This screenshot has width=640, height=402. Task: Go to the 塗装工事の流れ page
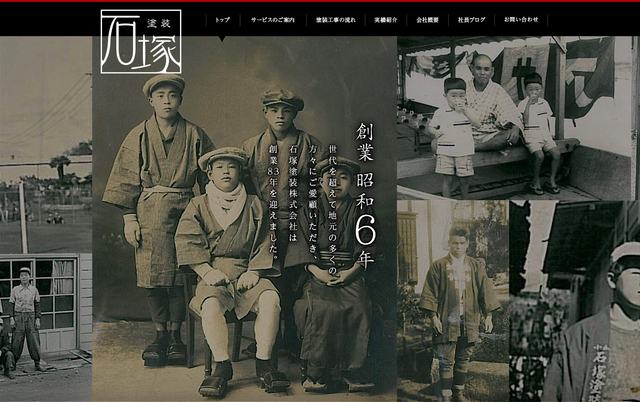pos(336,19)
